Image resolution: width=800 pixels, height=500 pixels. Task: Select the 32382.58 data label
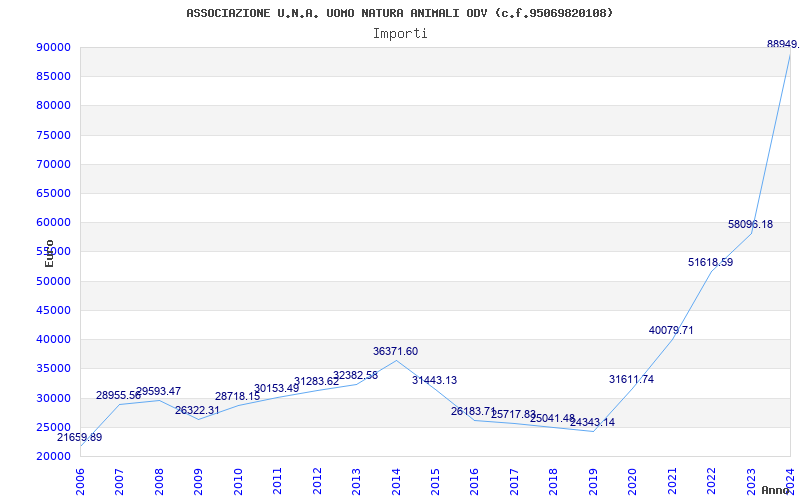[356, 376]
